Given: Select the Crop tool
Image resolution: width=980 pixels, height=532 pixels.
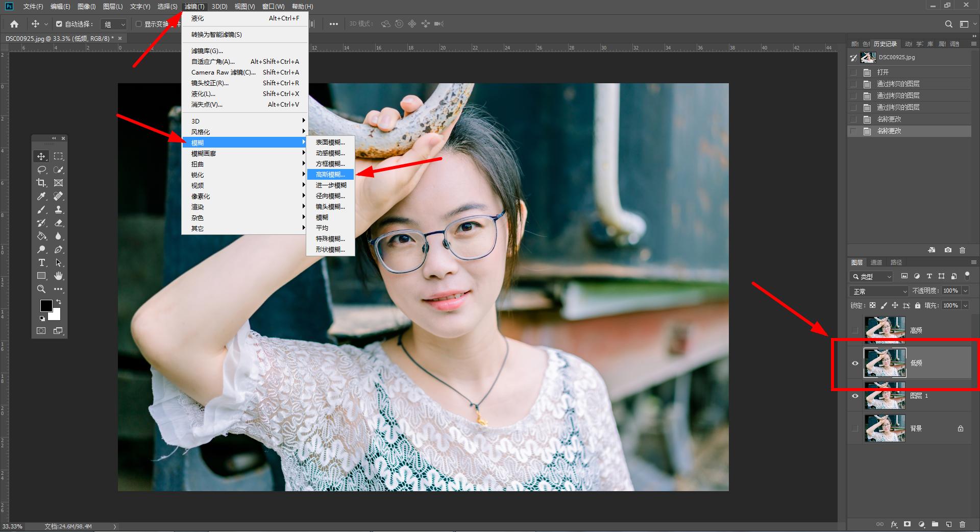Looking at the screenshot, I should 41,183.
